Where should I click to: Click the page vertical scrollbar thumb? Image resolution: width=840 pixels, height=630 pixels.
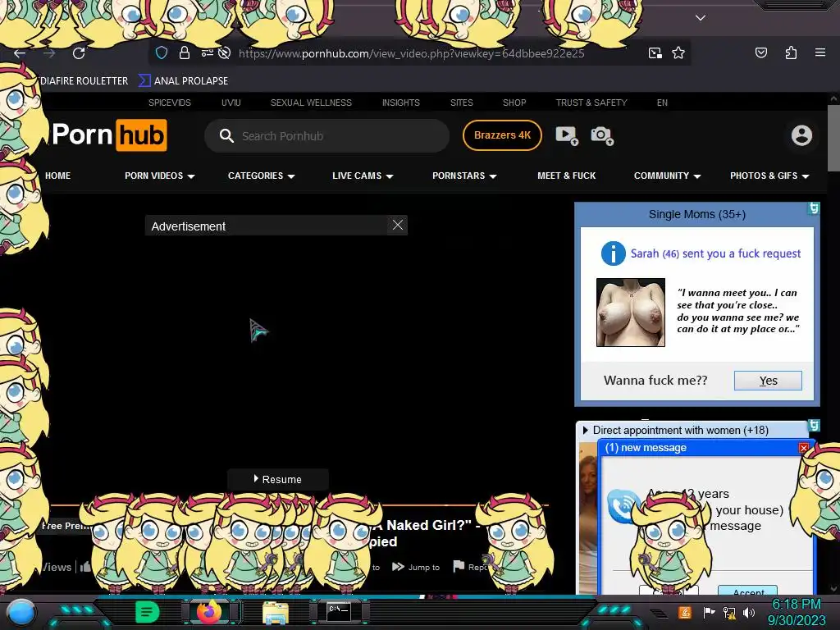point(833,138)
